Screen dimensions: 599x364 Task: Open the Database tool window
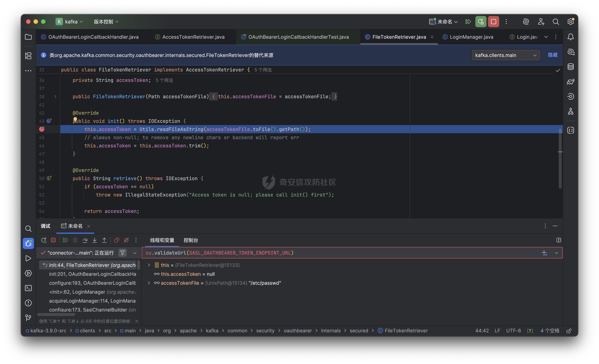point(571,67)
